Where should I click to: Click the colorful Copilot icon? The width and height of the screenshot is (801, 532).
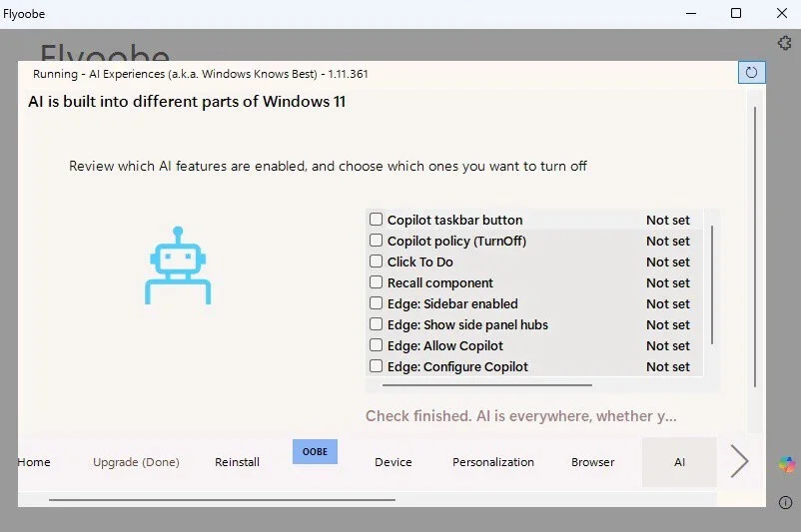(x=787, y=464)
